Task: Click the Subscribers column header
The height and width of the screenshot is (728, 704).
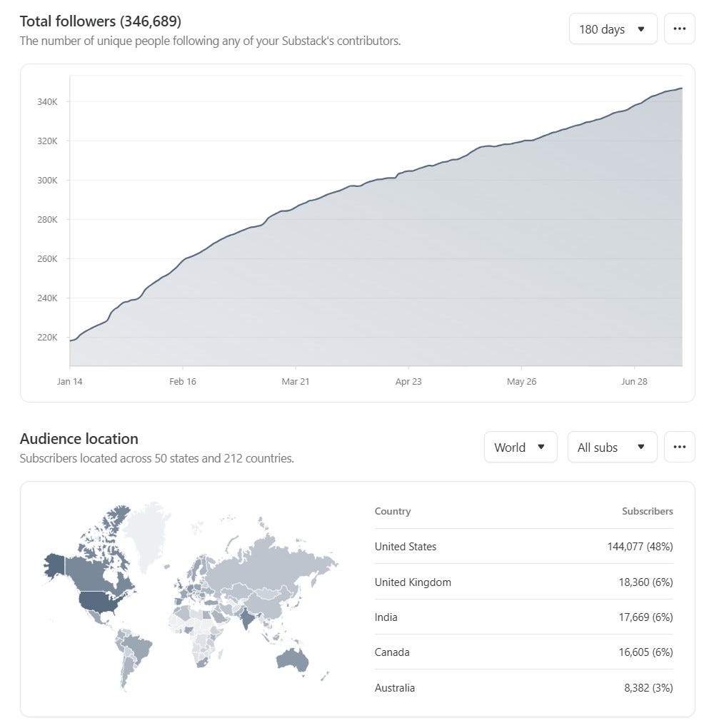Action: click(x=648, y=511)
